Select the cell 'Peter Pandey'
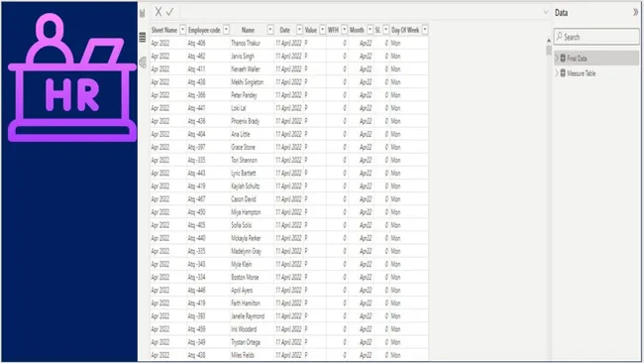Screen dimensions: 644x363 pos(253,95)
